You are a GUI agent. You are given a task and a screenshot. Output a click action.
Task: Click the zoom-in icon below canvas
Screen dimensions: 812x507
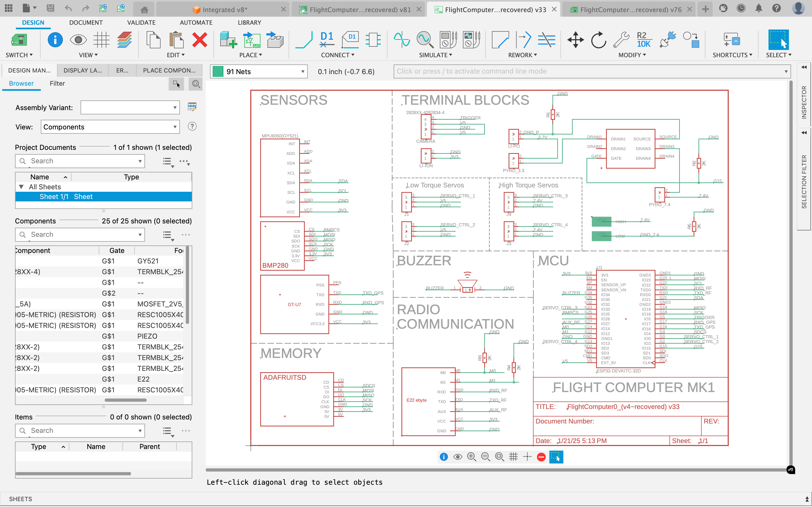471,457
